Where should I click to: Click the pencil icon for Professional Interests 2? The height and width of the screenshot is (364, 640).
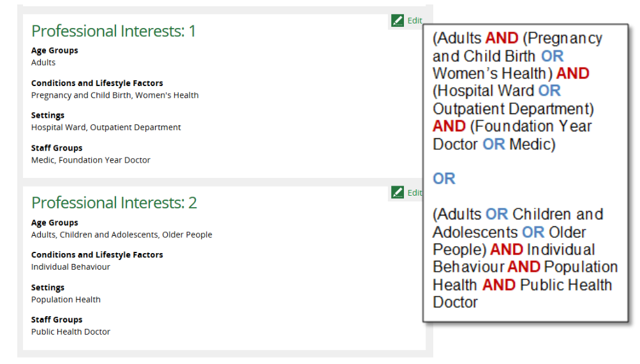[398, 193]
